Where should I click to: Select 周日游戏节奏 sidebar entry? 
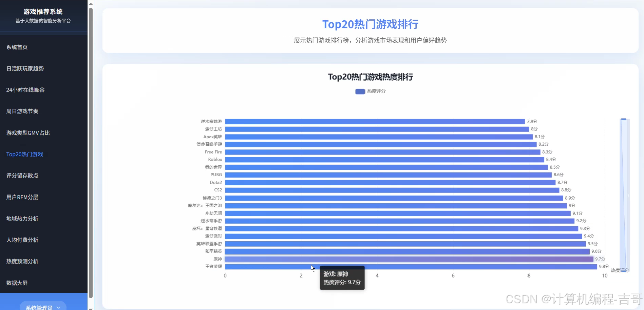(x=22, y=111)
